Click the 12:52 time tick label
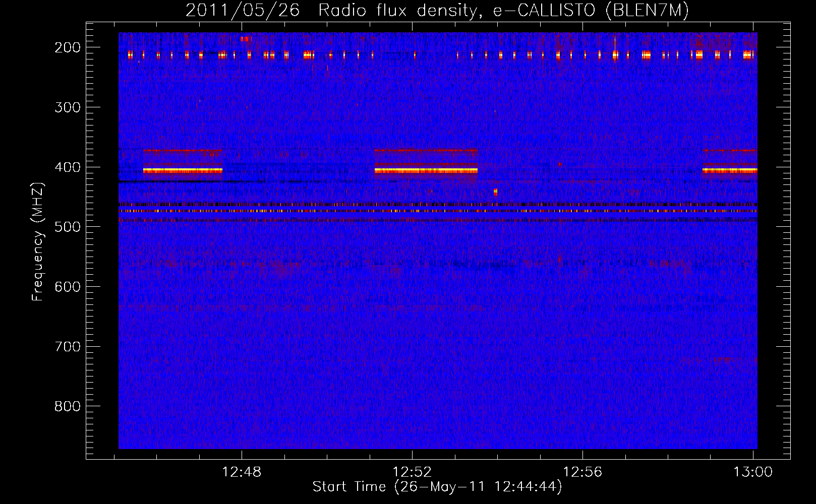The image size is (816, 504). [412, 472]
